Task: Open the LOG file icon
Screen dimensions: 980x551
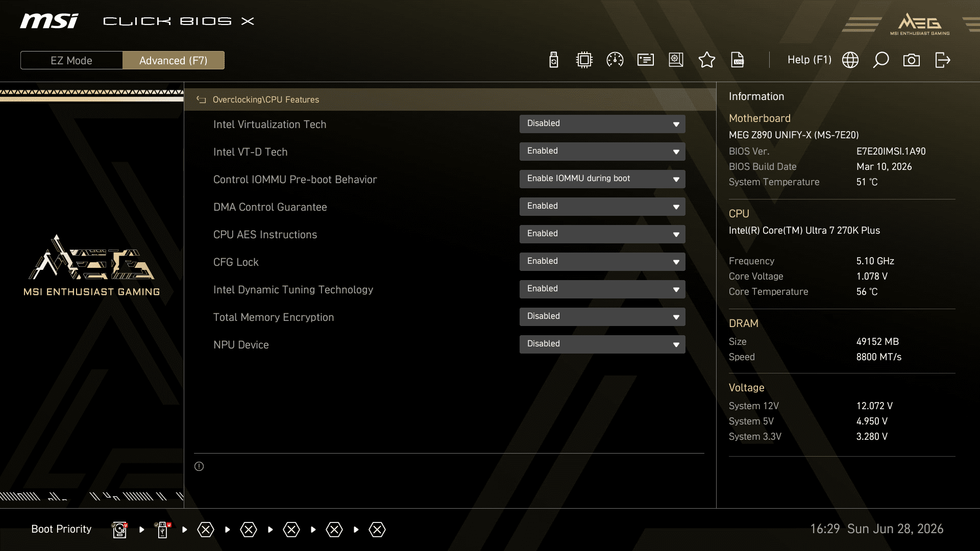Action: point(738,60)
